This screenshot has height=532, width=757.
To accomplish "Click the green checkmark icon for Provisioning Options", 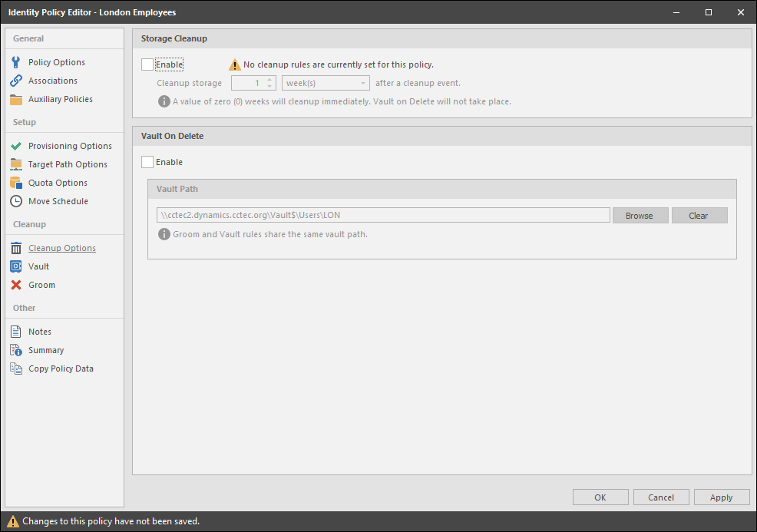I will tap(16, 146).
